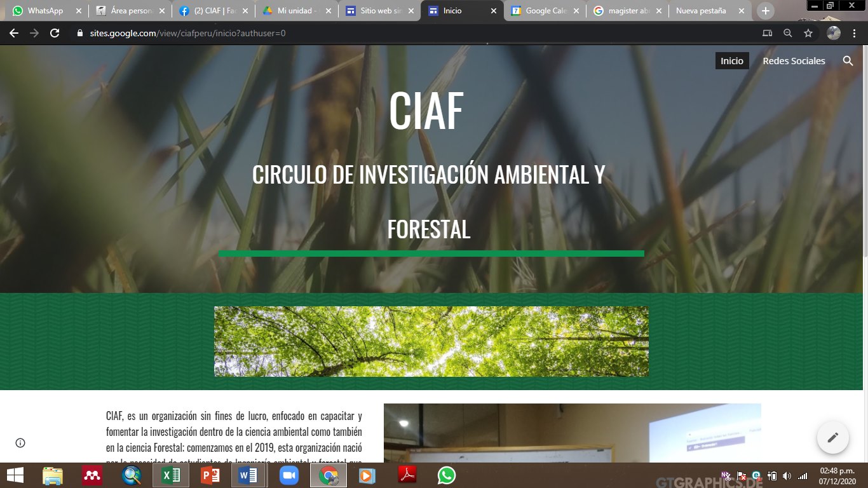Click the zoom out magnifier in address bar
The image size is (868, 488).
coord(788,33)
